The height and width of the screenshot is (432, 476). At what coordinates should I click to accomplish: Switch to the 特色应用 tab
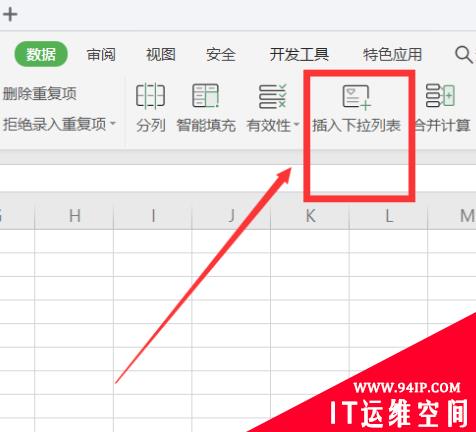click(393, 54)
